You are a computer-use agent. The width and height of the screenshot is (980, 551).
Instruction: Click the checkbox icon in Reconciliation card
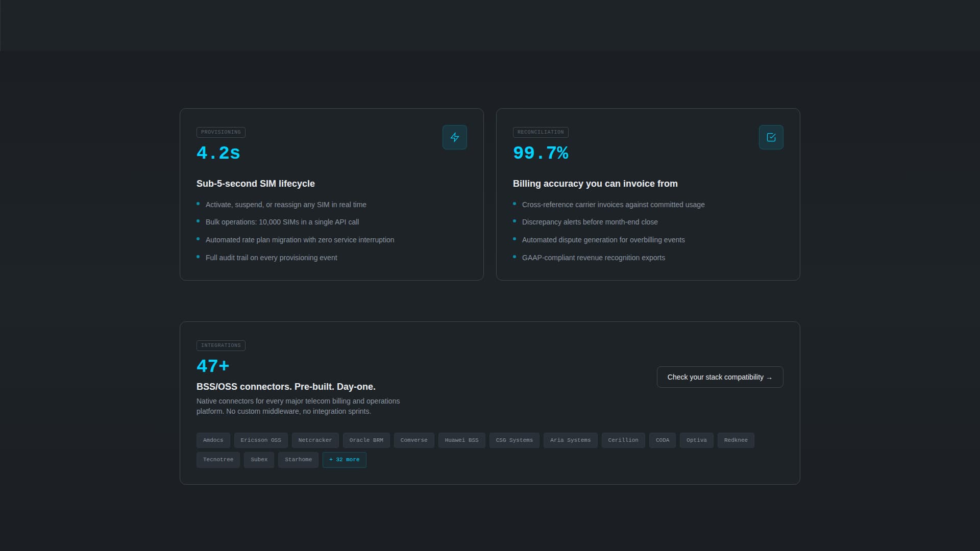771,137
